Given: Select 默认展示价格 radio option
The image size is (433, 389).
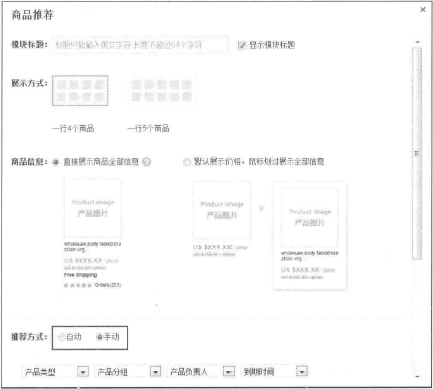Looking at the screenshot, I should [x=187, y=162].
